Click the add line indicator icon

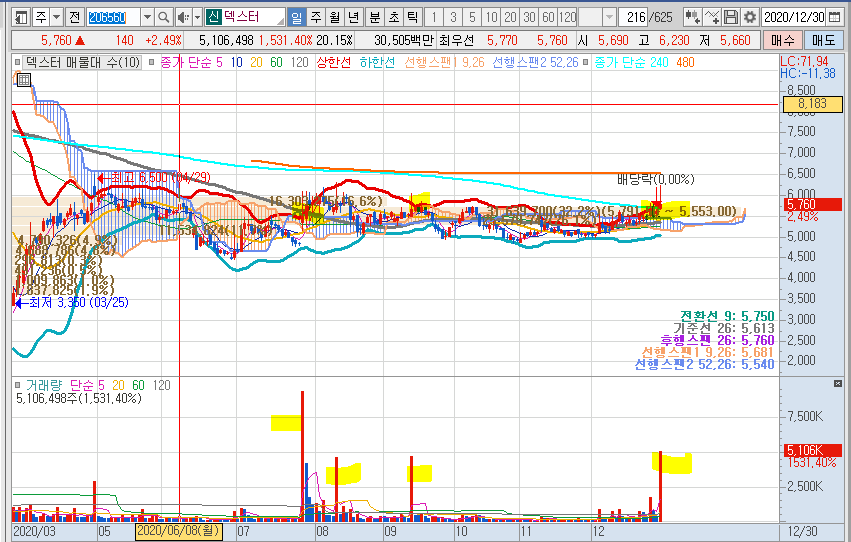click(x=712, y=17)
